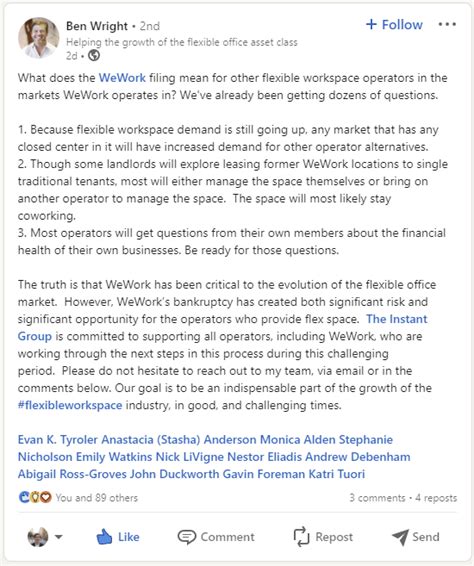Click the Send paper plane icon
The height and width of the screenshot is (566, 474).
pyautogui.click(x=400, y=537)
